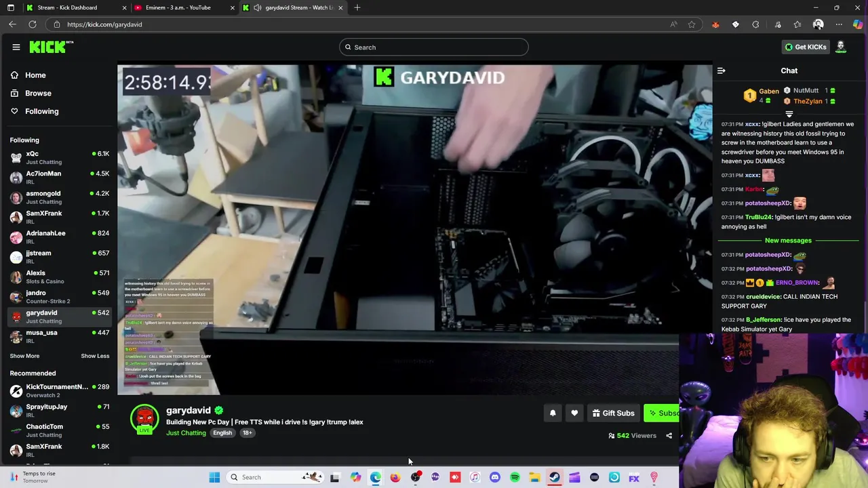Click username crueldevice in chat
The height and width of the screenshot is (488, 868).
(763, 296)
